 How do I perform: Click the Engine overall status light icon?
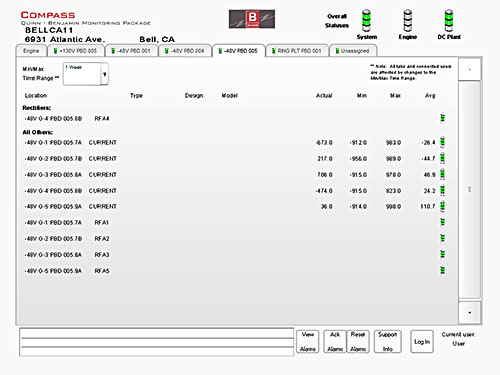(x=408, y=21)
